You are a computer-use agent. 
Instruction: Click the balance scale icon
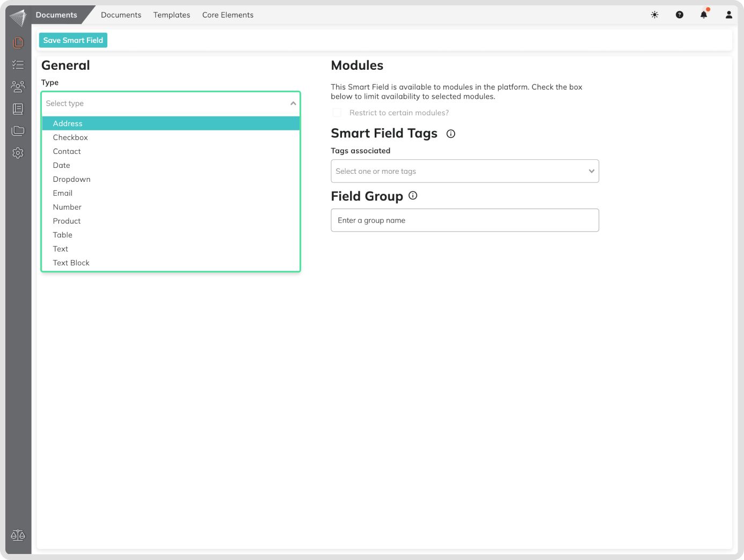coord(18,535)
